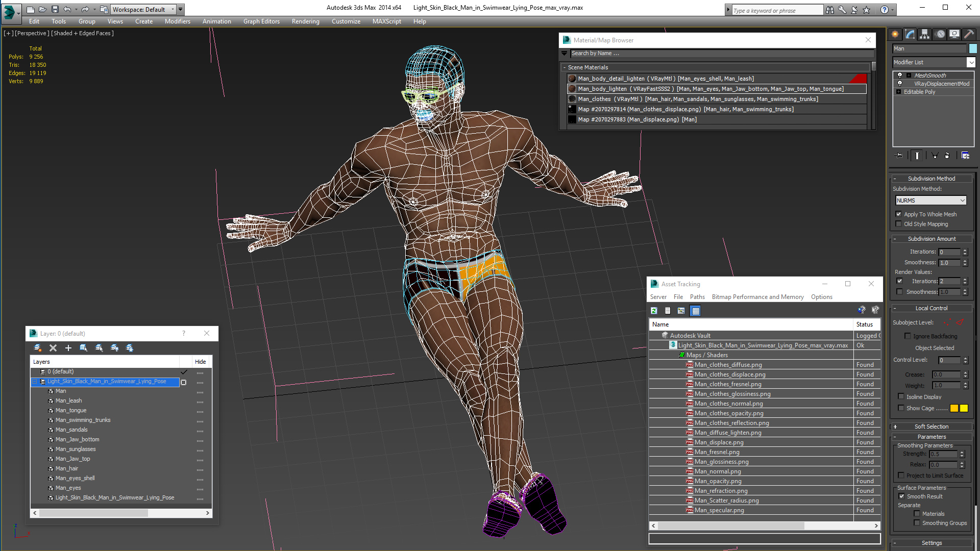980x551 pixels.
Task: Switch Asset Tracking to tree view icon
Action: tap(681, 311)
